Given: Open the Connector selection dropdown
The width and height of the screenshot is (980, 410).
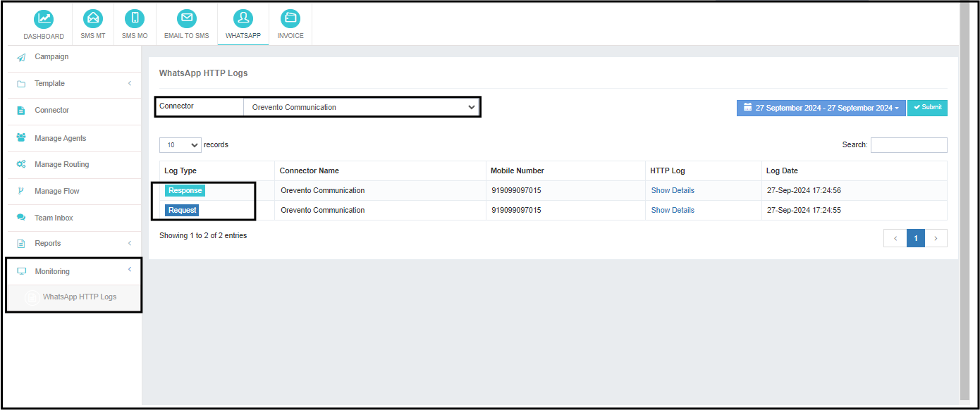Looking at the screenshot, I should [x=362, y=106].
